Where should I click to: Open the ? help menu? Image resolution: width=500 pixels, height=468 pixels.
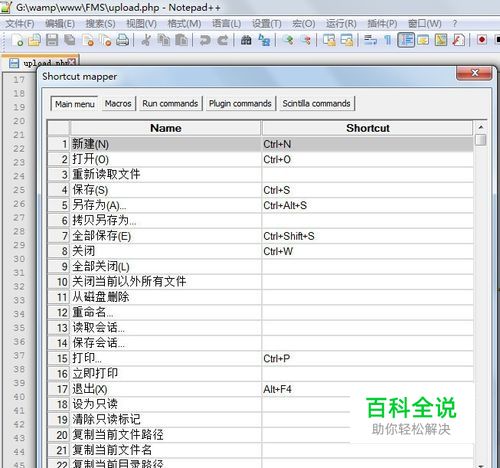455,24
